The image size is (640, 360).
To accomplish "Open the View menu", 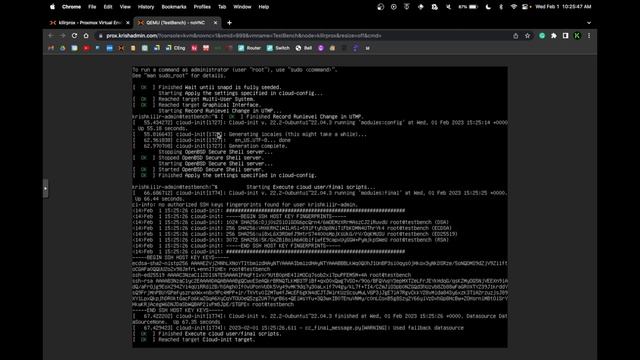I will (125, 7).
